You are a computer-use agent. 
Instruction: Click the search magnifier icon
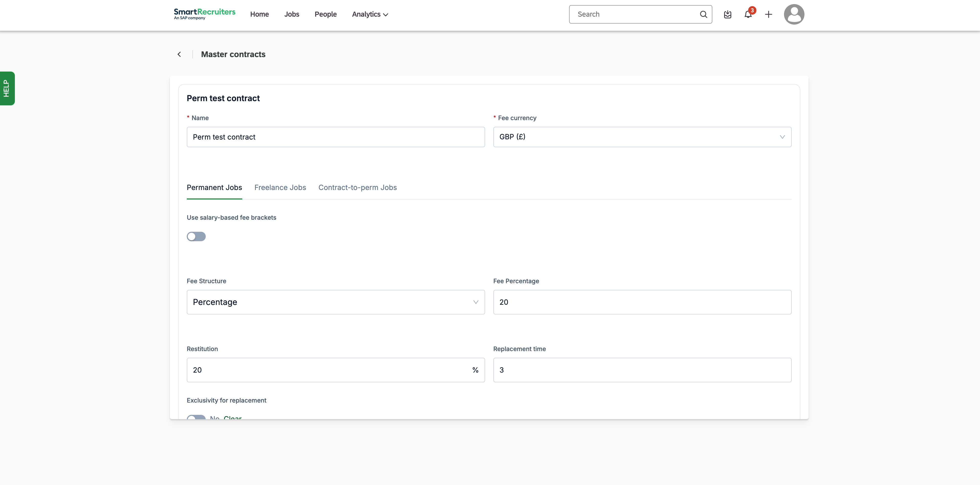click(703, 14)
